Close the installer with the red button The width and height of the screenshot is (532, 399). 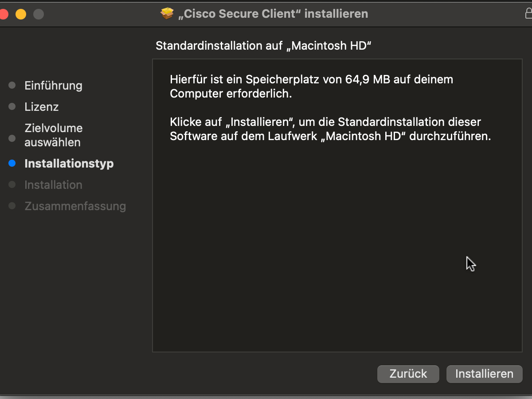(4, 14)
